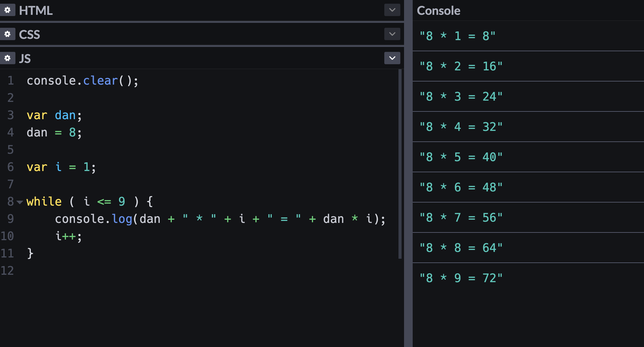Select the JS editor title
Screen dimensions: 644x347
25,59
